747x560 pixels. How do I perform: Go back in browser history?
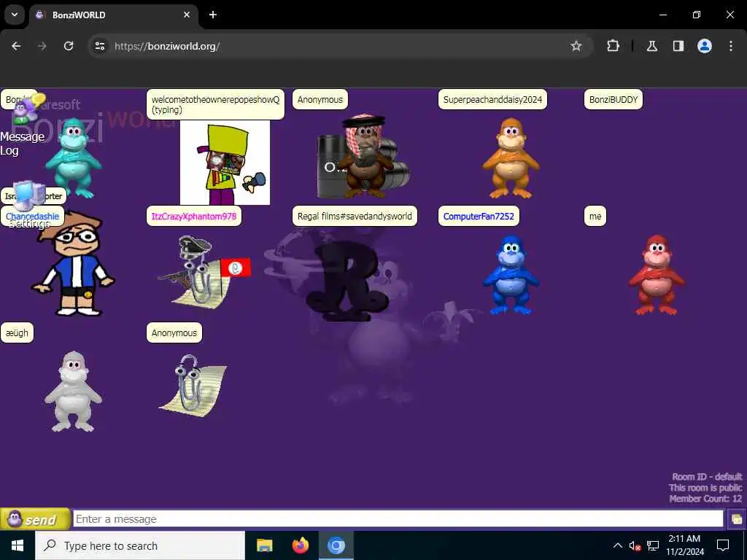pyautogui.click(x=16, y=46)
